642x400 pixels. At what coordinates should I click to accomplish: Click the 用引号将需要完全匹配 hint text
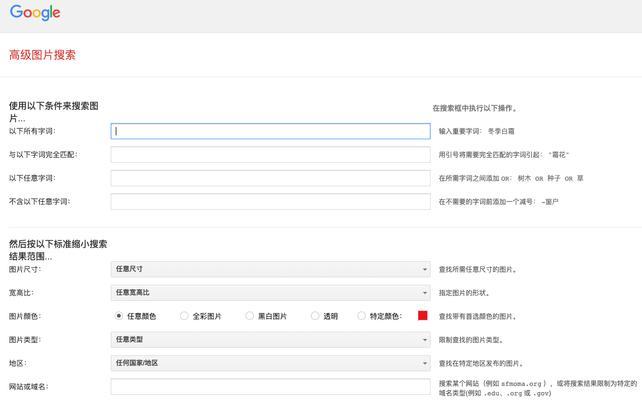coord(504,155)
